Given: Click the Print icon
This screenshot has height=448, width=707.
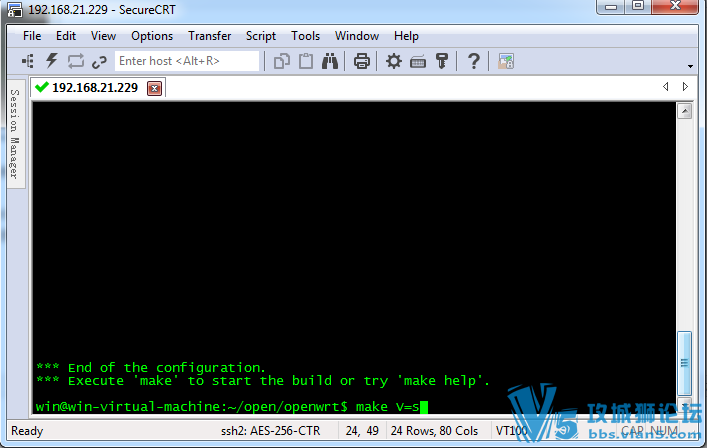Looking at the screenshot, I should tap(362, 61).
